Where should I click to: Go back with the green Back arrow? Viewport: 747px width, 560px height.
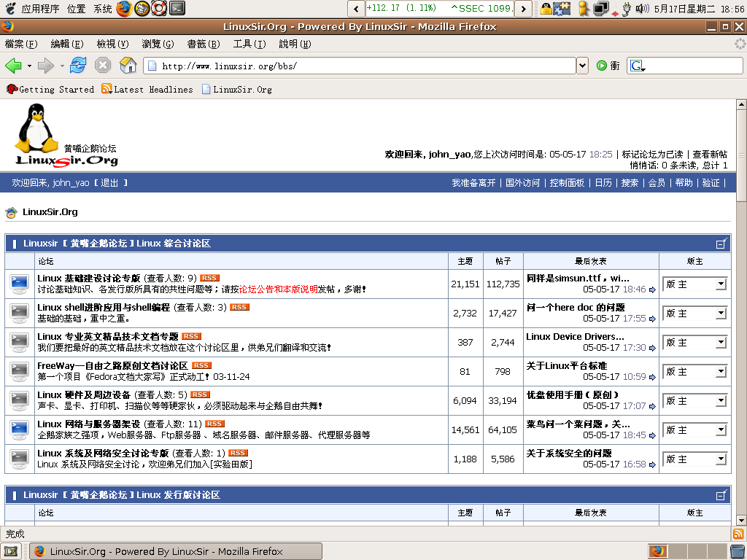tap(13, 65)
